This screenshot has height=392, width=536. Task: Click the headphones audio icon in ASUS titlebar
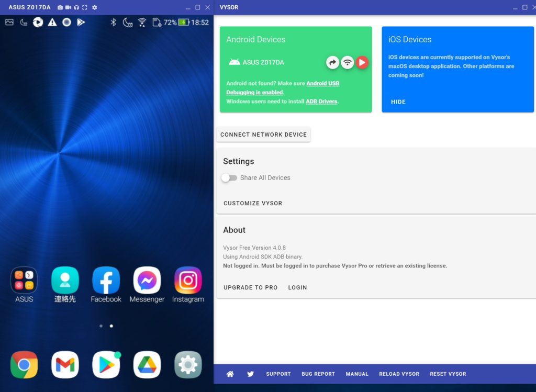coord(76,7)
